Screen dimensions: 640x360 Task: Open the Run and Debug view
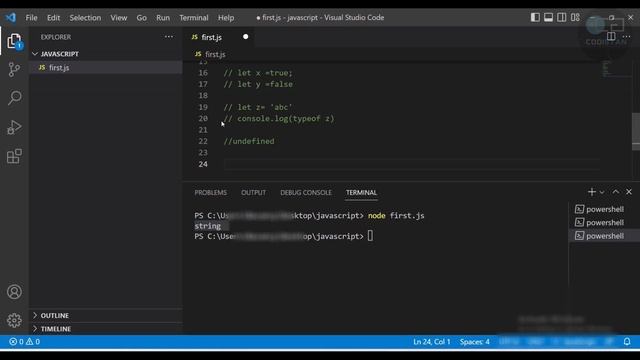point(14,127)
